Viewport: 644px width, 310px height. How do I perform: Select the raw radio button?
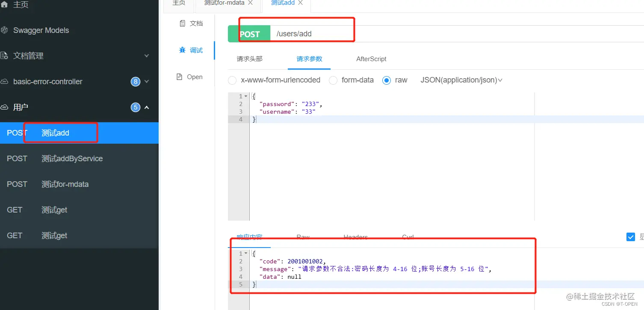click(x=387, y=80)
